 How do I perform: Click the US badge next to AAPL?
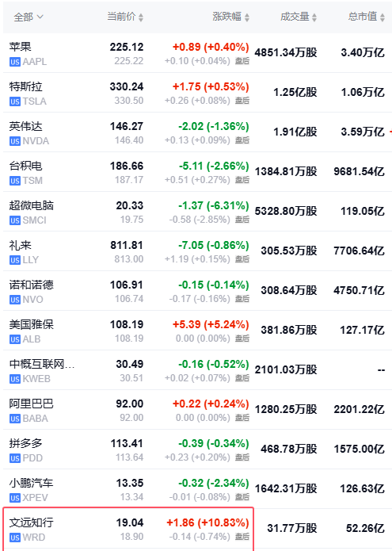[15, 62]
